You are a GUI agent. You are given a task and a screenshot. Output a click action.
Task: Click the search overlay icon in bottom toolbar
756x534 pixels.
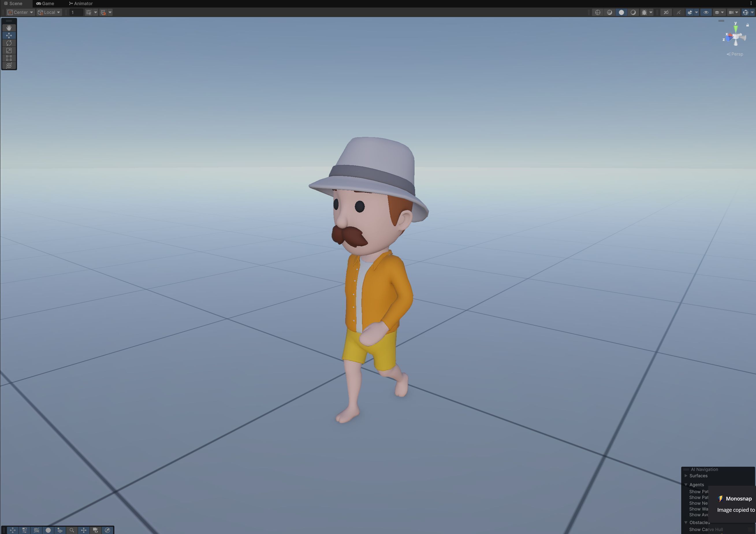coord(72,530)
